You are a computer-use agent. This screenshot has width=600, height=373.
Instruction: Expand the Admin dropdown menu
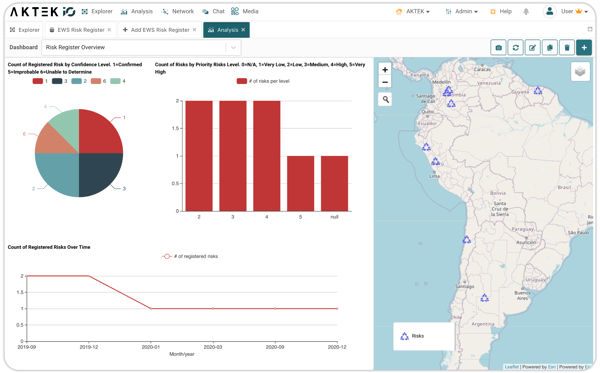[461, 11]
